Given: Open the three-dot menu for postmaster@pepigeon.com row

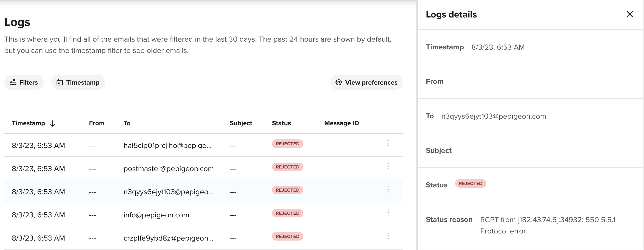Looking at the screenshot, I should tap(388, 166).
